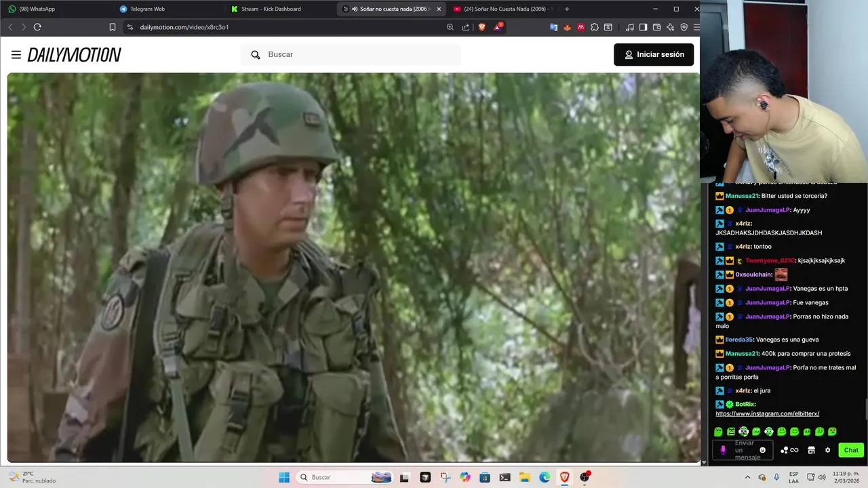
Task: Open the chat points infinity icon
Action: [x=789, y=450]
